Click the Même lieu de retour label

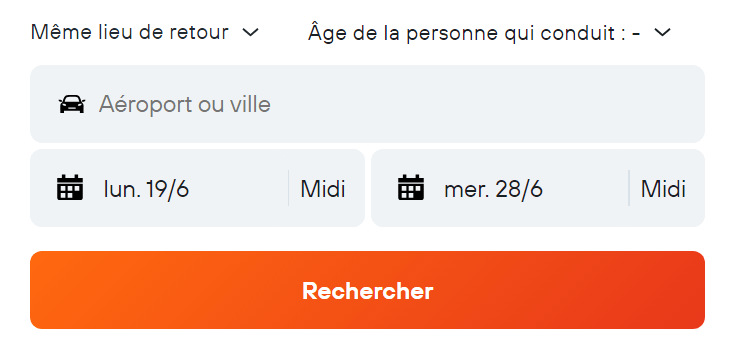point(130,32)
